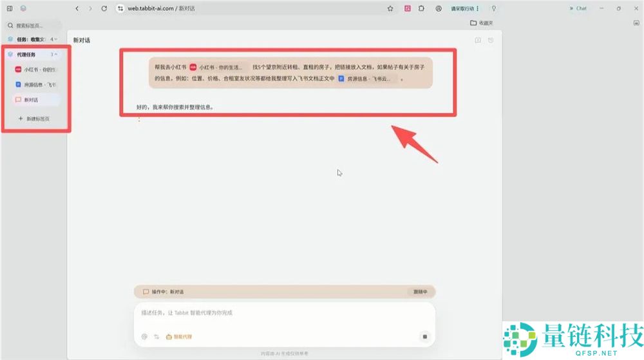
Task: Click the Tabbit cube logo icon in title bar
Action: pyautogui.click(x=23, y=8)
